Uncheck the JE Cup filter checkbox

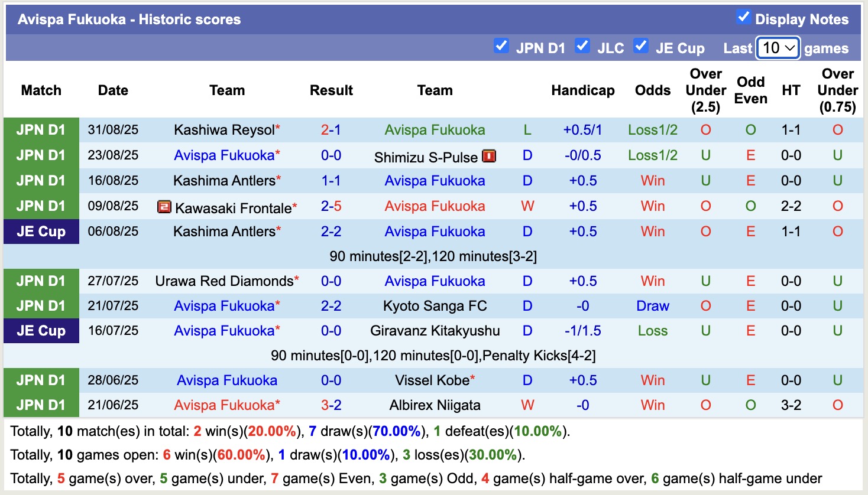coord(641,45)
